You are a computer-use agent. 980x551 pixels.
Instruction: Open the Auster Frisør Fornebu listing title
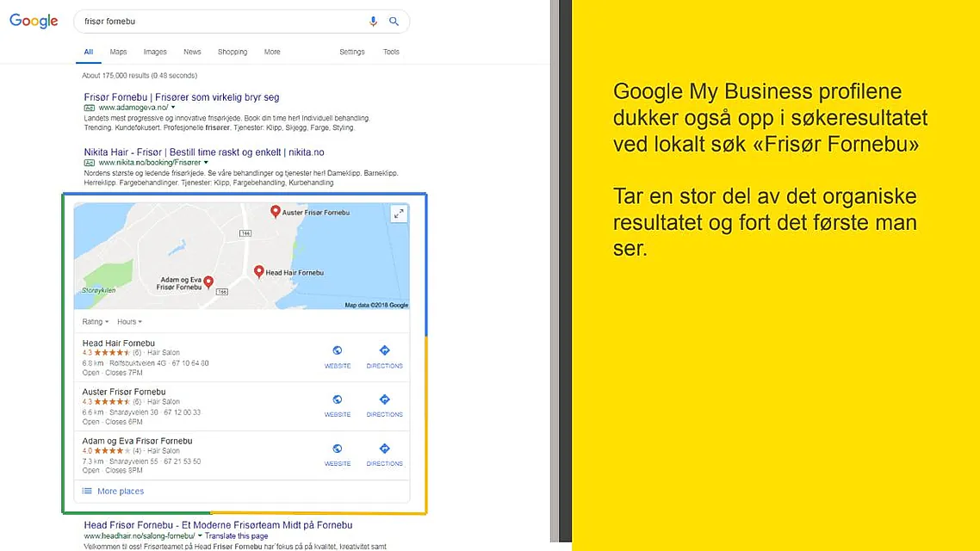[x=124, y=392]
